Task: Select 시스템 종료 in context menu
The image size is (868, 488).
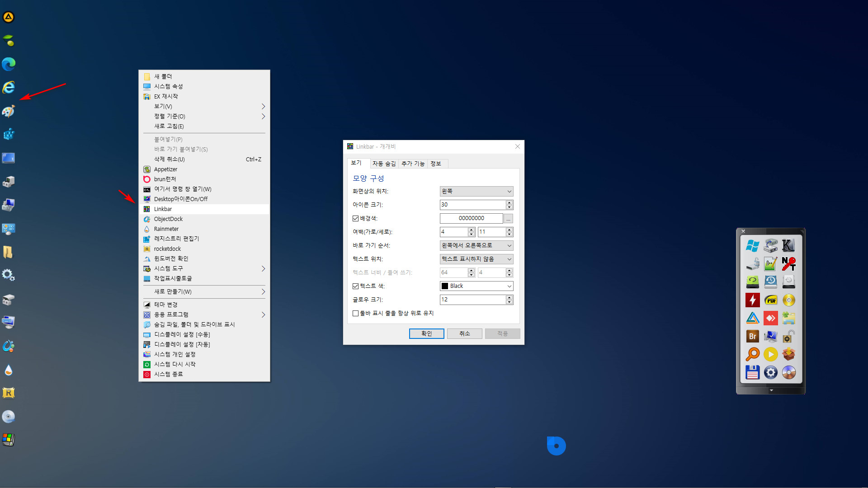Action: coord(204,374)
